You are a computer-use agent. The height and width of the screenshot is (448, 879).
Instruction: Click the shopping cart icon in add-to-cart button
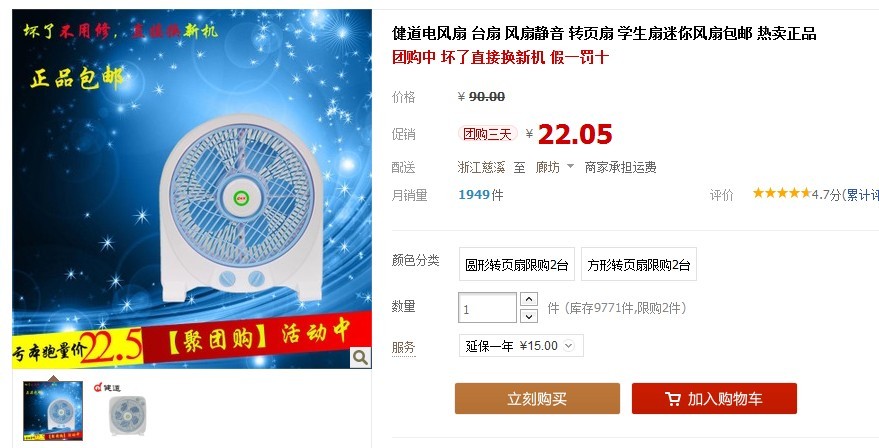[673, 399]
